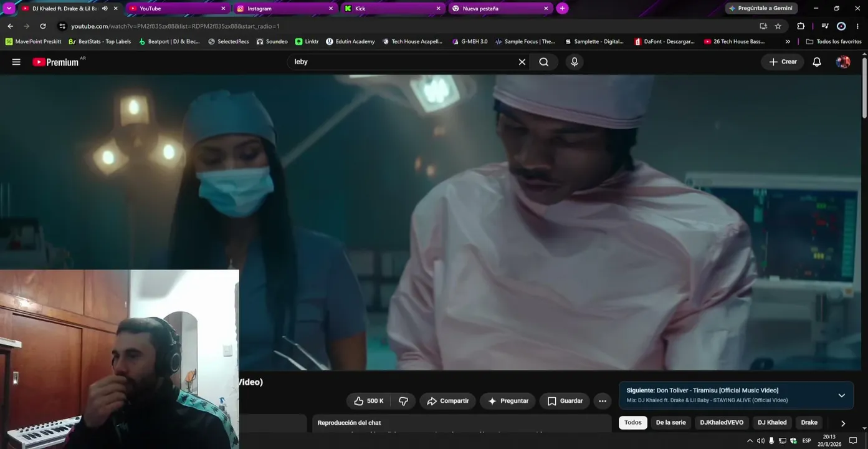Start voice search with microphone
This screenshot has width=868, height=449.
click(575, 62)
